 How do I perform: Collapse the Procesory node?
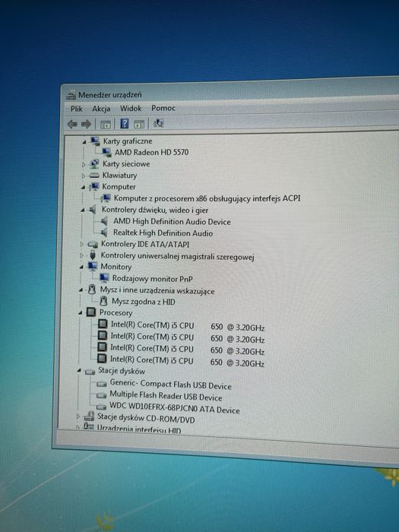[x=80, y=313]
